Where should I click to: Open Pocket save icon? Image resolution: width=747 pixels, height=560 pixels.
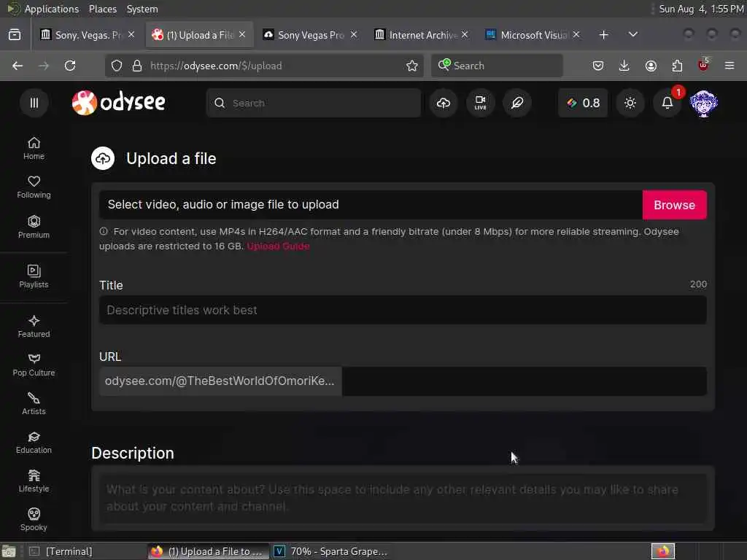pyautogui.click(x=598, y=66)
